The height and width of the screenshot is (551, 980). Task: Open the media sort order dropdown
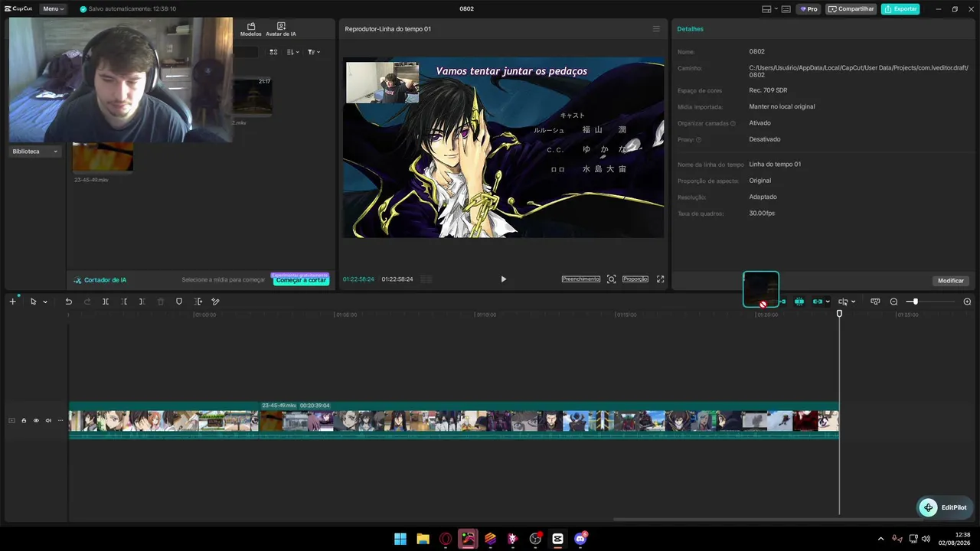coord(293,52)
